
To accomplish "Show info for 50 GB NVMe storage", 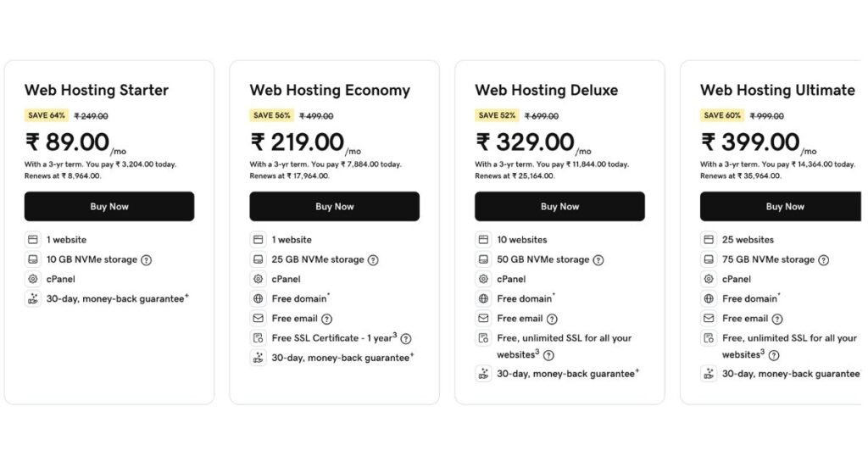I will 598,260.
